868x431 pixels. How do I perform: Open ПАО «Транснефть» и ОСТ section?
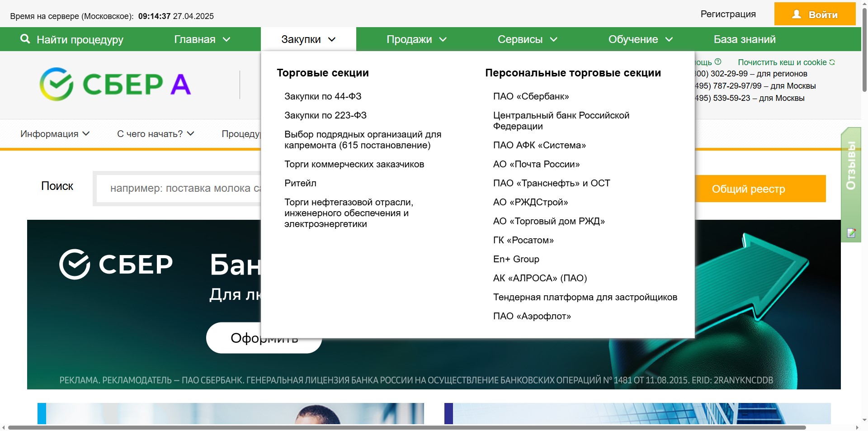point(552,183)
